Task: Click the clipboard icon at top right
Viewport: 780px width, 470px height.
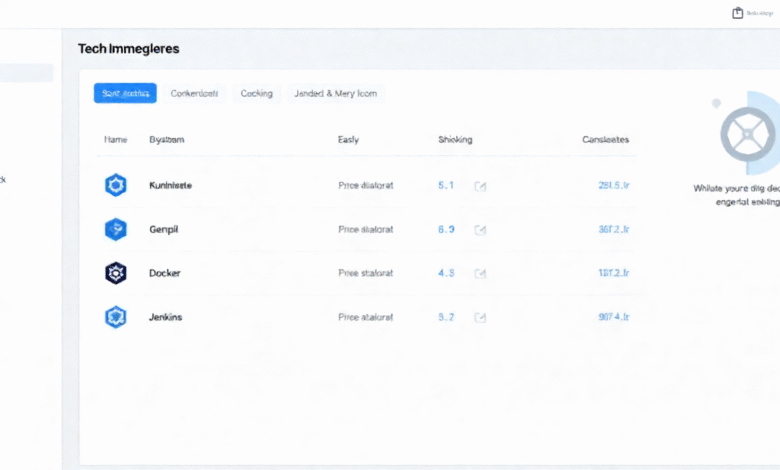Action: (737, 13)
